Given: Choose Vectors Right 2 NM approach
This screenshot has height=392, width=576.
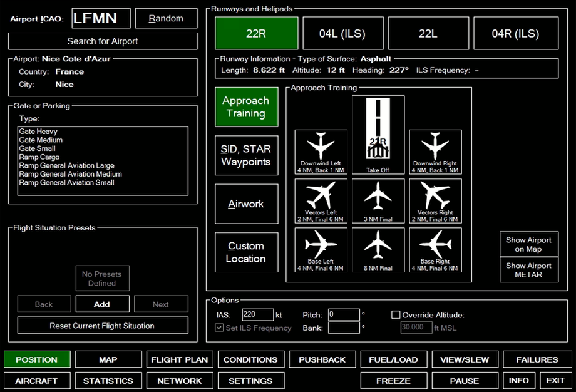Looking at the screenshot, I should click(435, 201).
